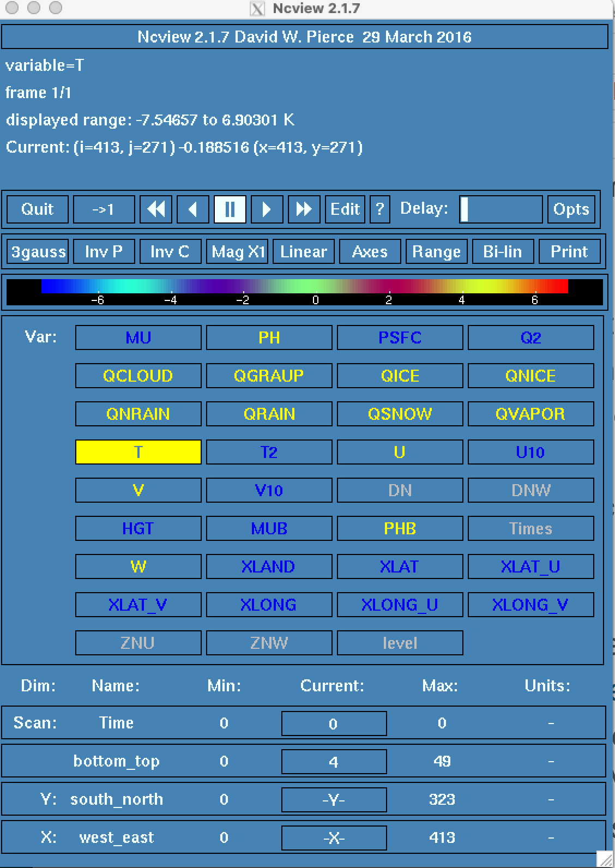
Task: Click the greyed level variable button
Action: (400, 643)
